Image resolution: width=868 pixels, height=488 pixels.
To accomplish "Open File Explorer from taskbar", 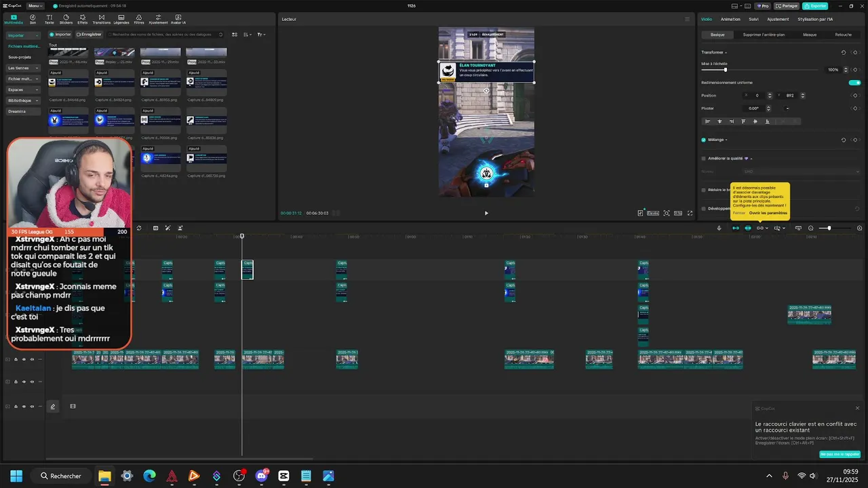I will click(104, 476).
